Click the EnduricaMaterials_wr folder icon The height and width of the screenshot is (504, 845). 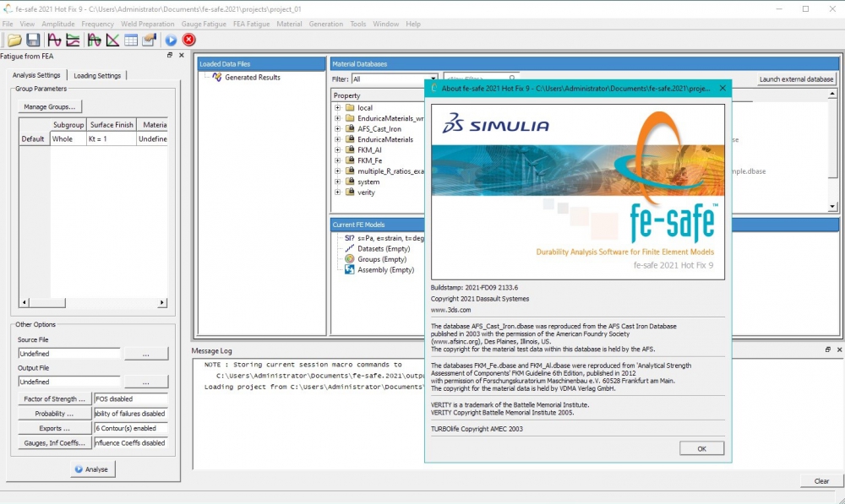350,118
